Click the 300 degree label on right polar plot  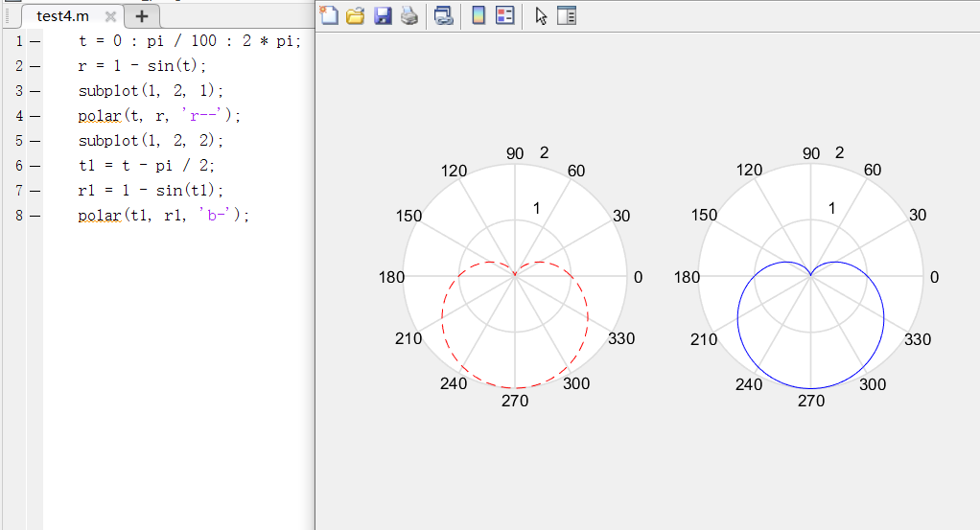pyautogui.click(x=873, y=385)
